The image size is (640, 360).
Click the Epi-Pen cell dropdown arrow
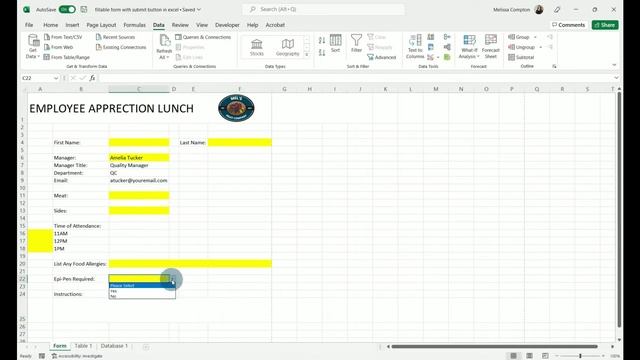coord(173,279)
